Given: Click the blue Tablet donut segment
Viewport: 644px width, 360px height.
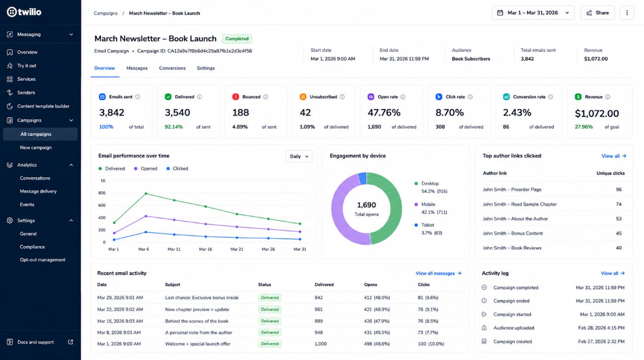Looking at the screenshot, I should coord(362,179).
